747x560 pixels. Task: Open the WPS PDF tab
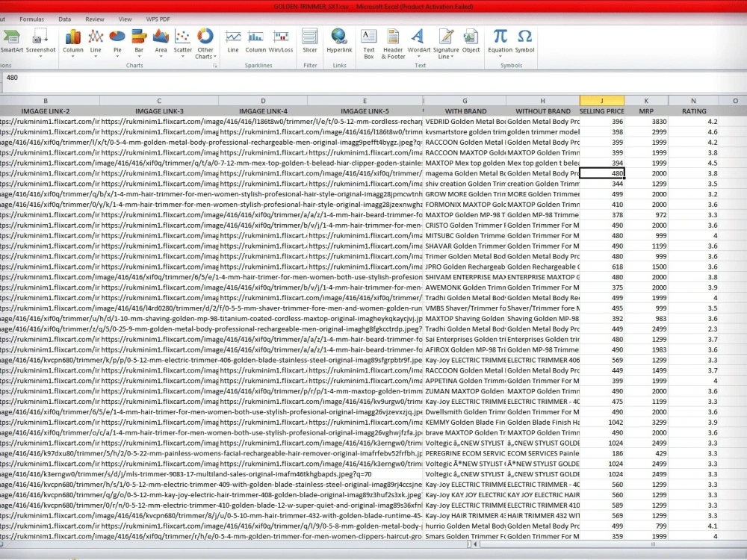(158, 19)
